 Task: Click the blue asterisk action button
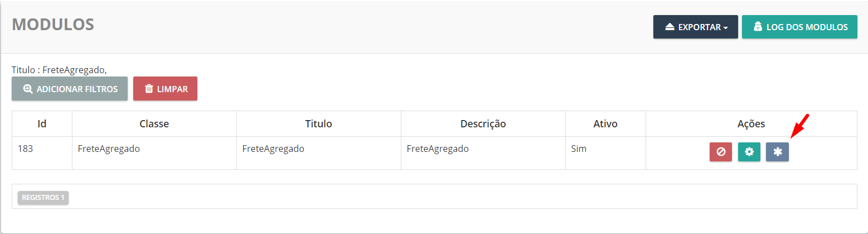[x=777, y=152]
